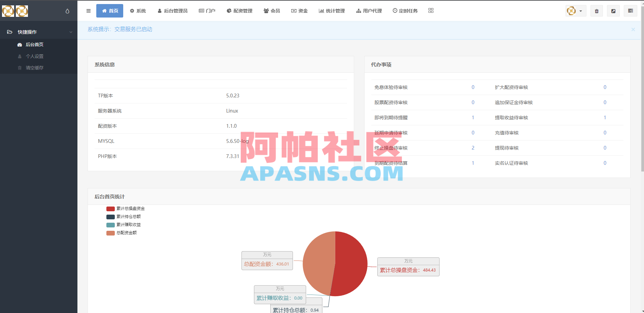Click the fullscreen arrow icon
The width and height of the screenshot is (644, 313).
click(613, 10)
